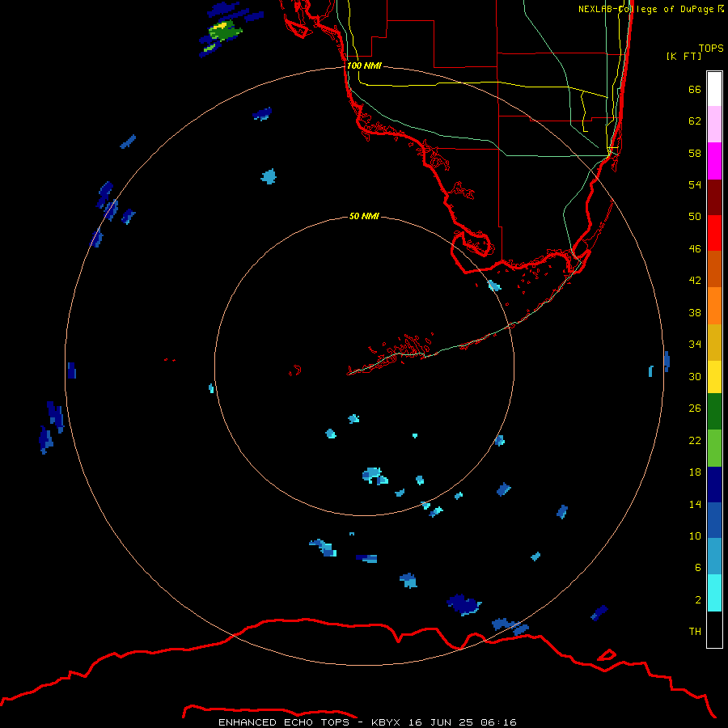Image resolution: width=728 pixels, height=728 pixels.
Task: Click the "100 NMI" range ring label
Action: click(x=364, y=66)
